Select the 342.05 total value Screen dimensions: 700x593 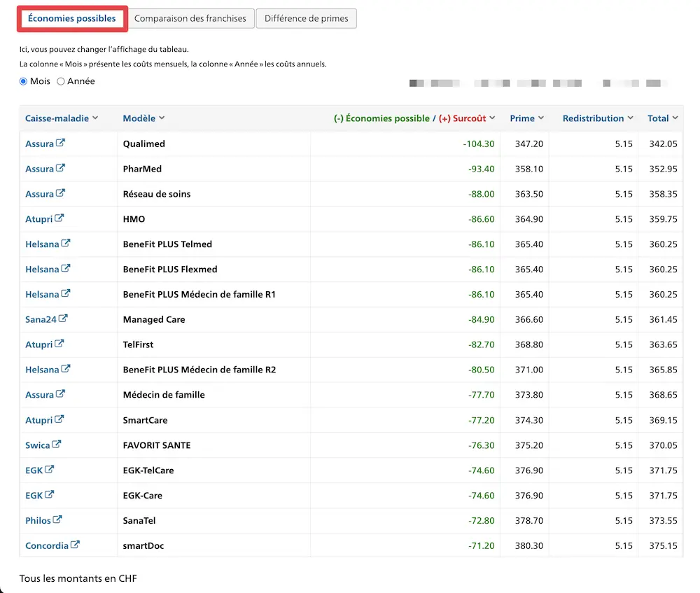point(663,144)
